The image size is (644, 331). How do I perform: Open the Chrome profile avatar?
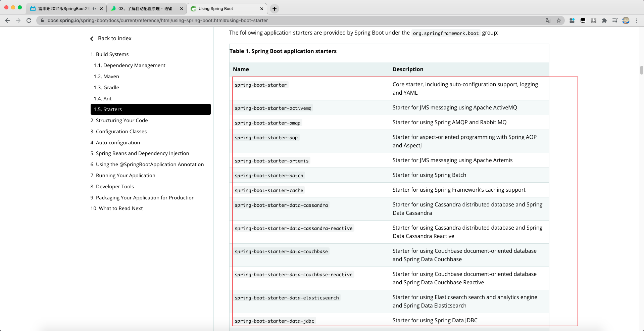pyautogui.click(x=626, y=20)
